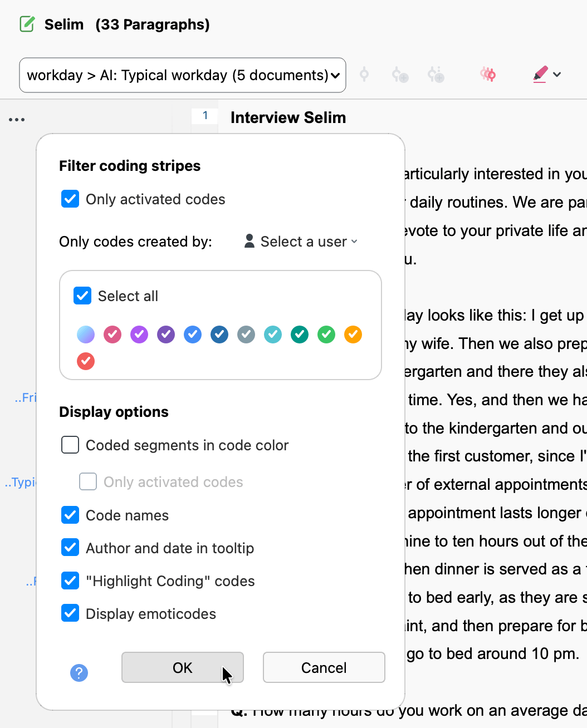This screenshot has width=587, height=728.
Task: Click the three-dot menu above the coding stripes
Action: coord(17,119)
